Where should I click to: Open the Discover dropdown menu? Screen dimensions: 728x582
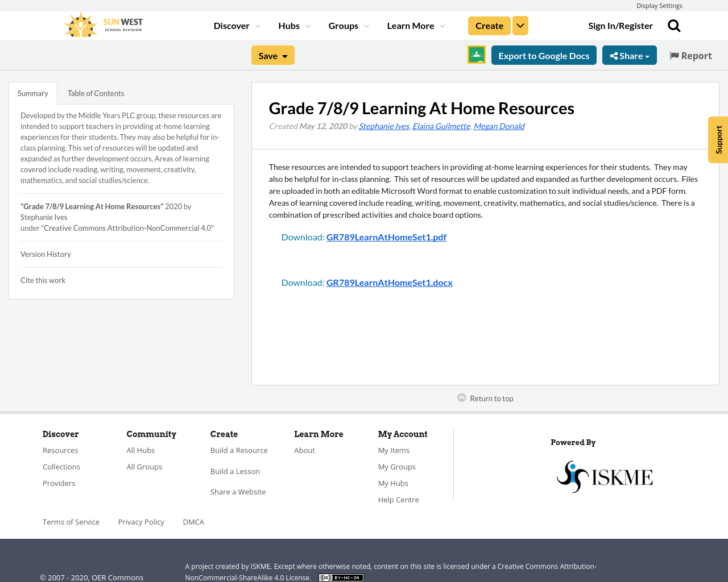click(231, 24)
